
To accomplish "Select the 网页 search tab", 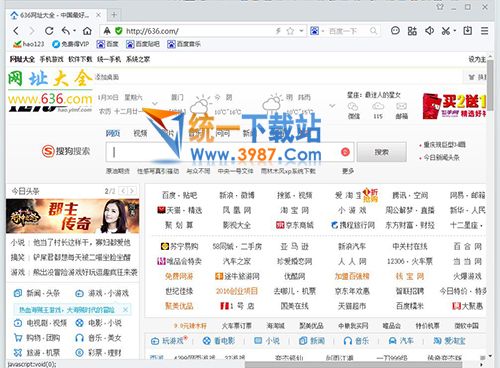I will pos(113,133).
